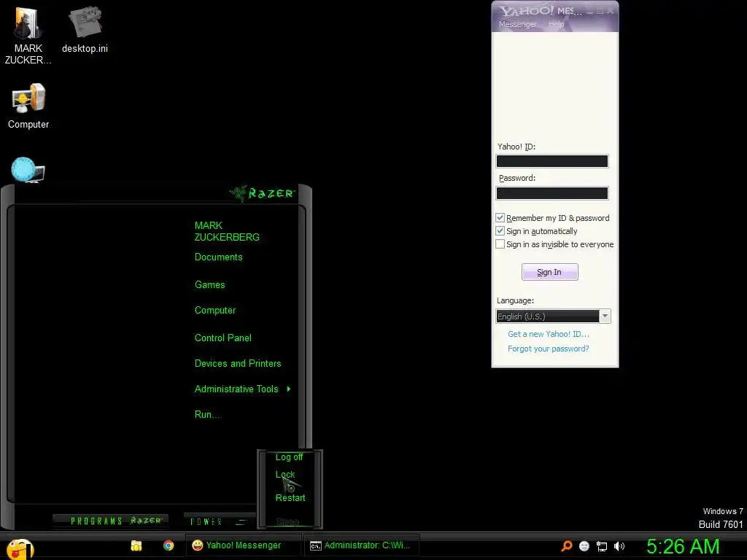Open the Yahoo smiley tray icon

click(x=584, y=546)
